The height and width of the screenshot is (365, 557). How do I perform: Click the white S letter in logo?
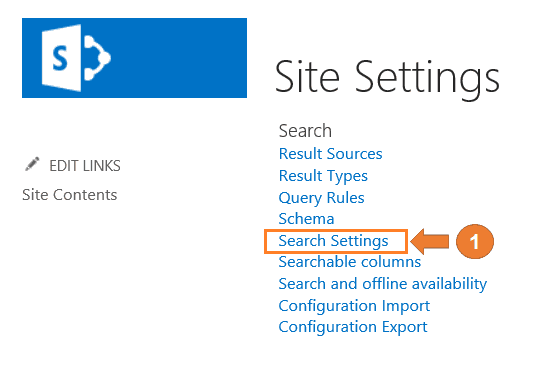pyautogui.click(x=60, y=59)
